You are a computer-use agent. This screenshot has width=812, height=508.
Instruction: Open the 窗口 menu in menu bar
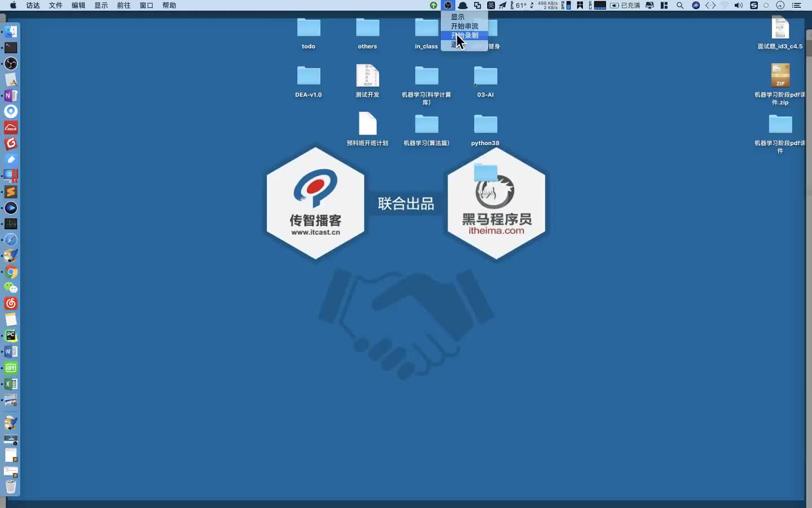click(147, 5)
